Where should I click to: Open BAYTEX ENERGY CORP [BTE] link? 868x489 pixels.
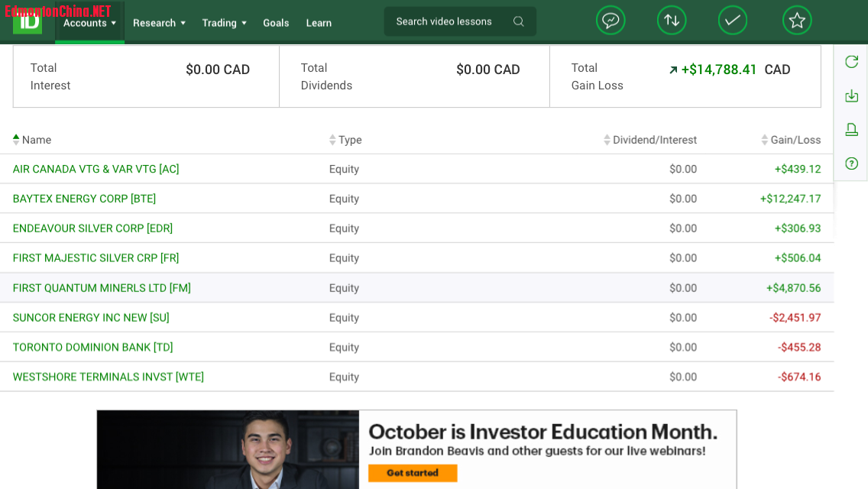coord(84,198)
